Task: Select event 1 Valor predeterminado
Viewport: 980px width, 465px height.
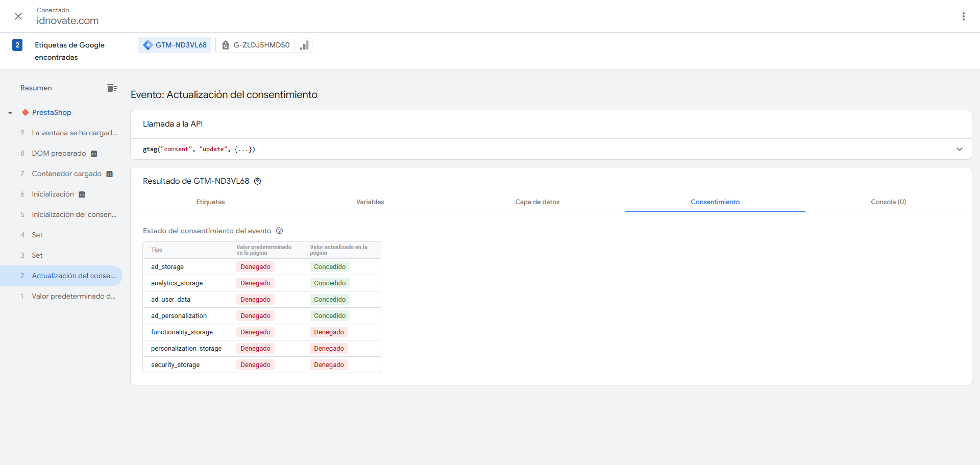Action: click(73, 296)
